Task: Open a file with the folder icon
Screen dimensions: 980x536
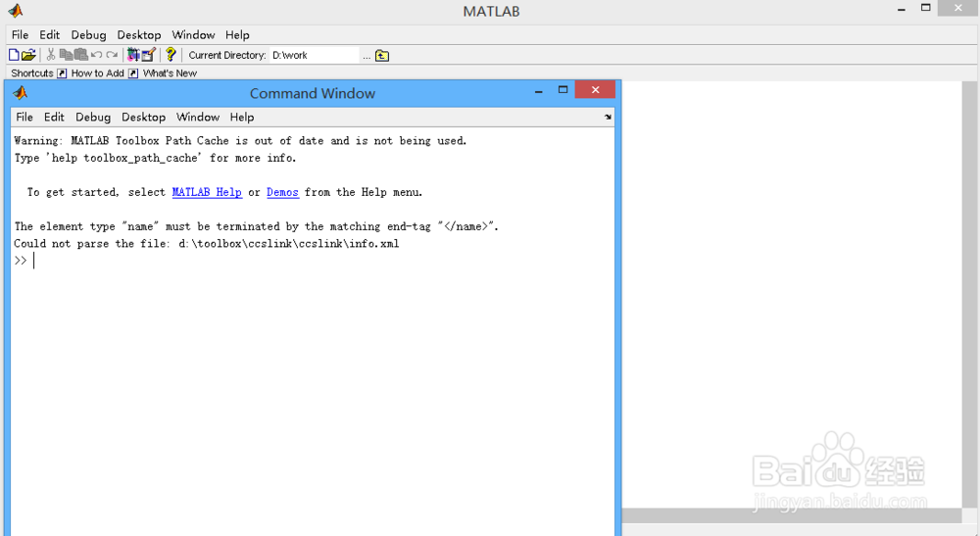Action: point(28,55)
